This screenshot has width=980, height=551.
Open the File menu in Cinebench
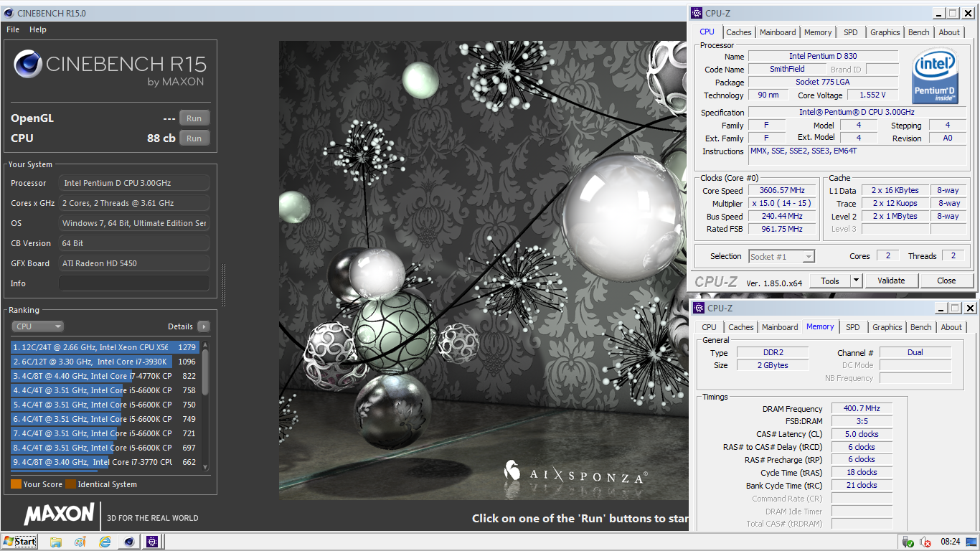(13, 29)
